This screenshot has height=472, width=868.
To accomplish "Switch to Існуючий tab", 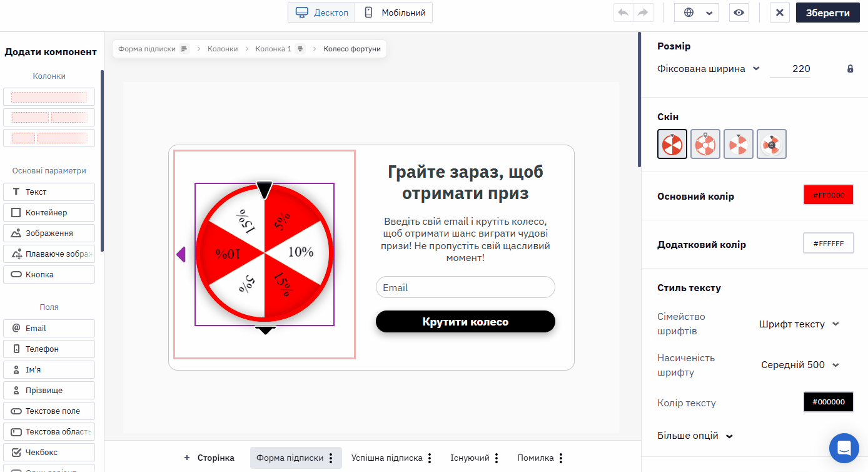I will [470, 458].
